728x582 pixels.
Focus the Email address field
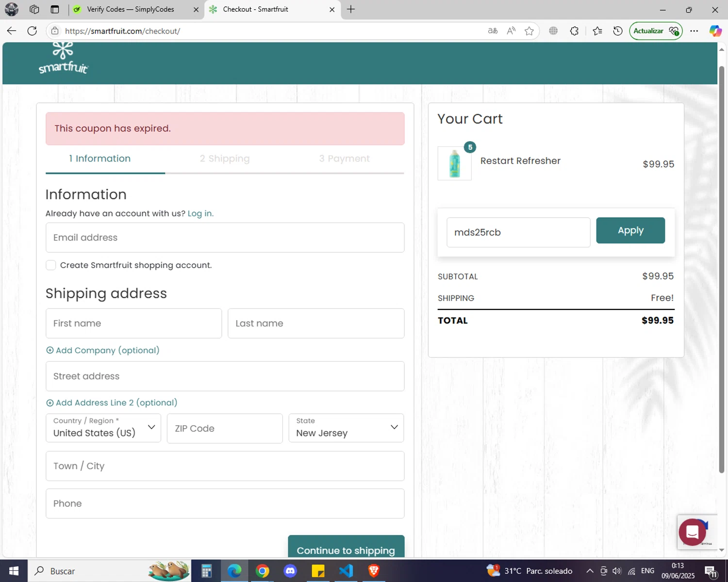click(225, 238)
